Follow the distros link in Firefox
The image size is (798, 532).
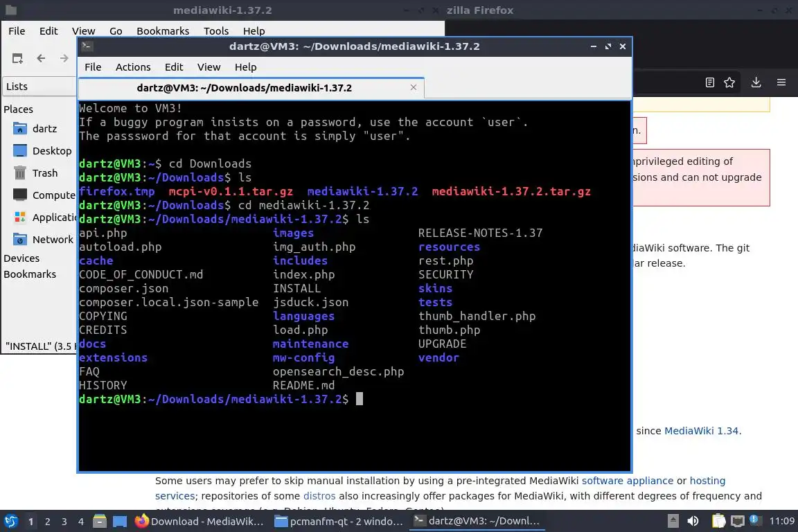[319, 496]
